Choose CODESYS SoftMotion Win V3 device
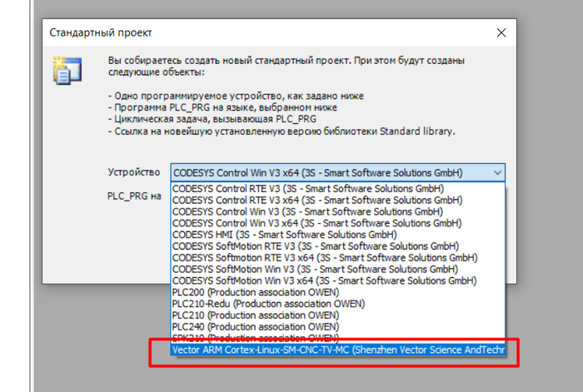Image resolution: width=583 pixels, height=392 pixels. click(x=337, y=269)
